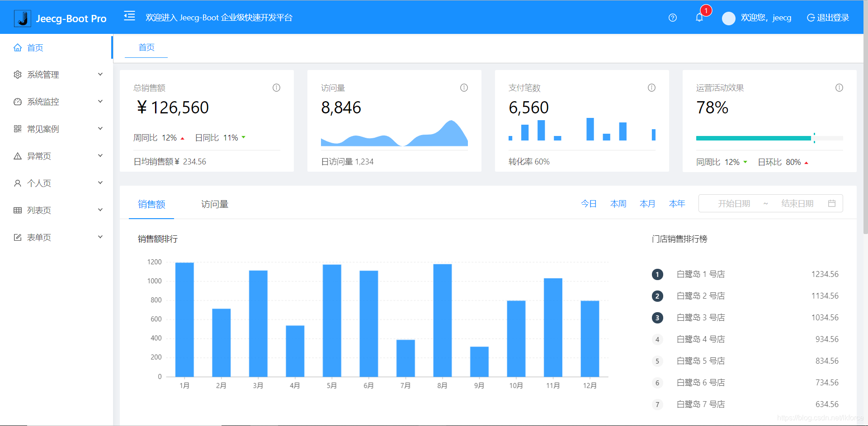868x426 pixels.
Task: Expand the 个人页 menu chevron
Action: tap(100, 183)
